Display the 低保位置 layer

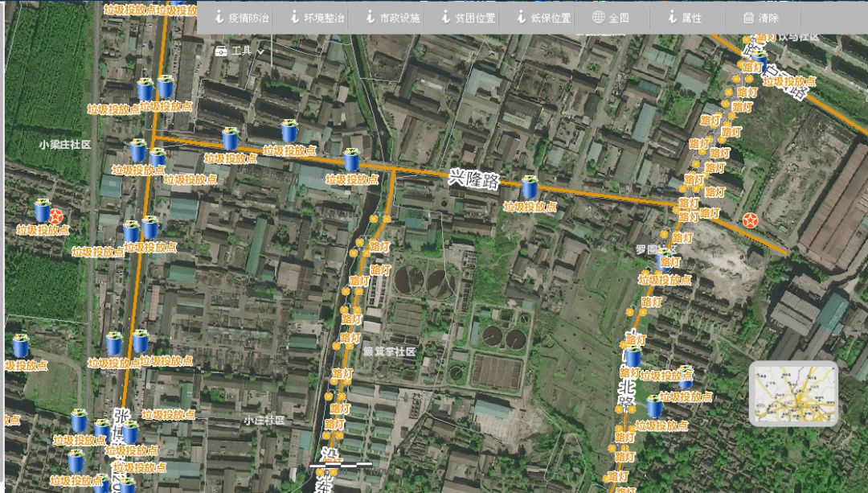tap(542, 18)
